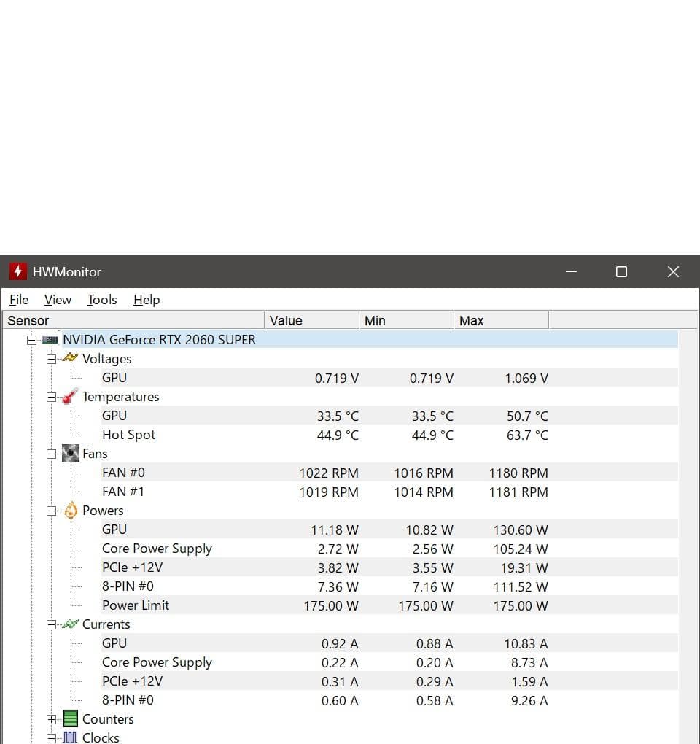Expand the Counters tree section

click(x=51, y=719)
